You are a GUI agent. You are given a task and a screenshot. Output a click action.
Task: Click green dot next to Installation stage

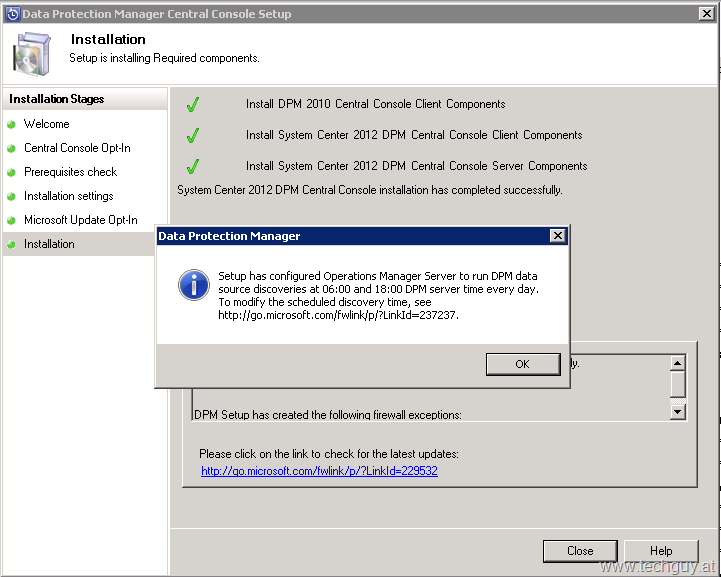coord(11,244)
